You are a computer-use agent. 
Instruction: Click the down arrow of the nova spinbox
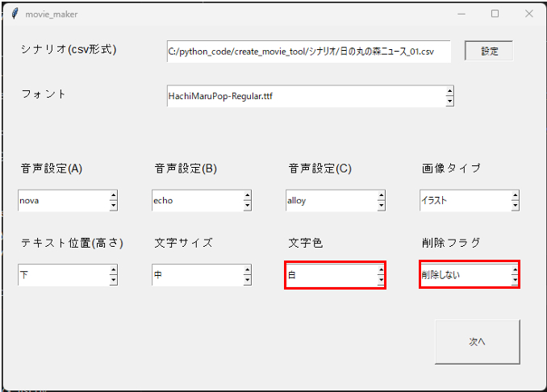pyautogui.click(x=114, y=206)
